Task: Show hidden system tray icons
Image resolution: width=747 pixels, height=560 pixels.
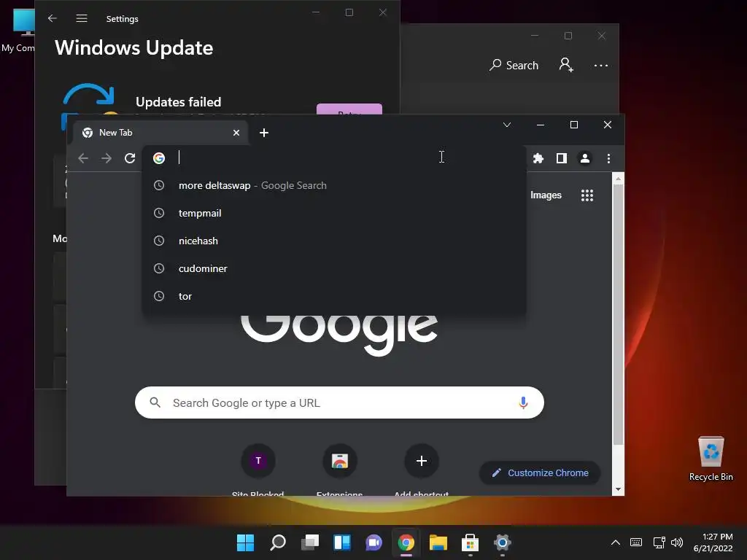Action: pyautogui.click(x=616, y=542)
